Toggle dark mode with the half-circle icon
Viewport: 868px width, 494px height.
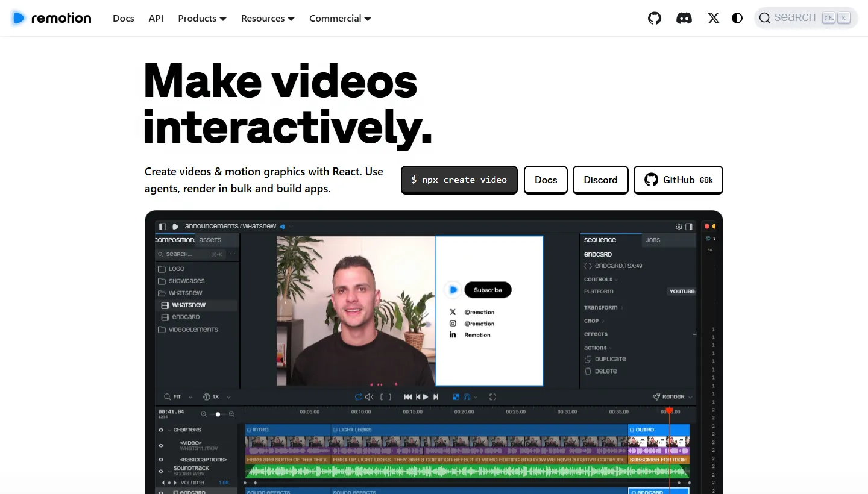(x=737, y=18)
